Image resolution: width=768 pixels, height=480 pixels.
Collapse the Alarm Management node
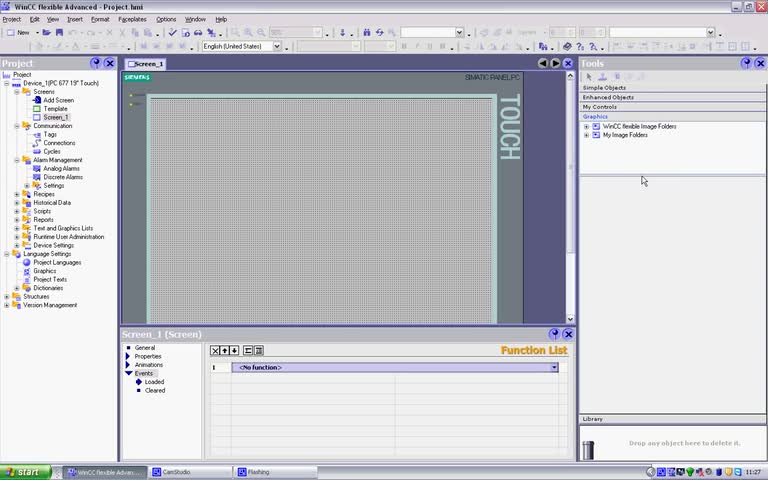17,160
